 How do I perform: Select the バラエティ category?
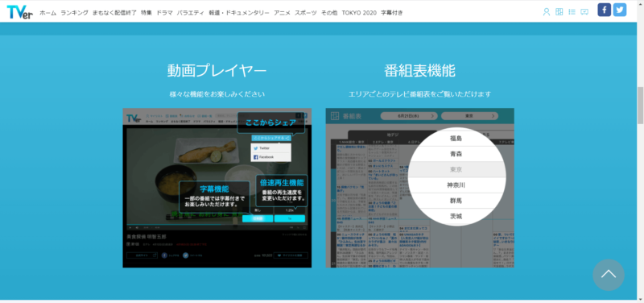tap(191, 13)
